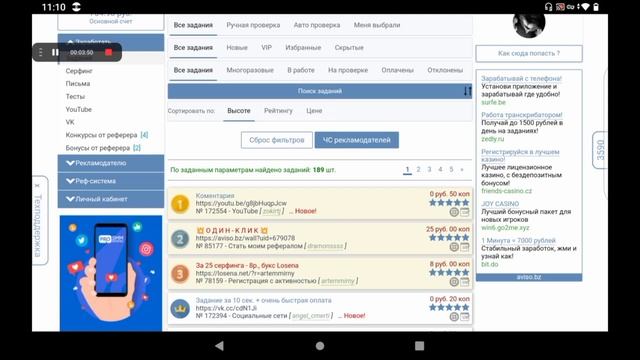Open the ОДИН-КЛИК task title

(x=232, y=231)
